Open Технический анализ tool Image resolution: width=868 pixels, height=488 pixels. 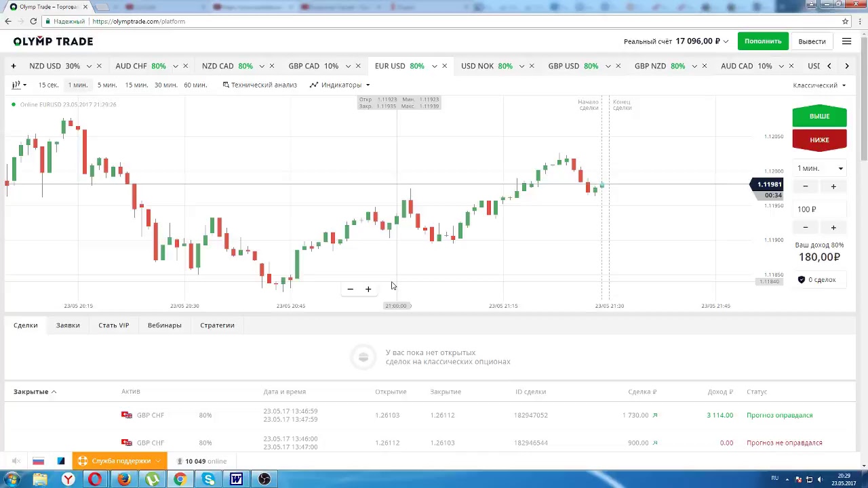click(260, 85)
